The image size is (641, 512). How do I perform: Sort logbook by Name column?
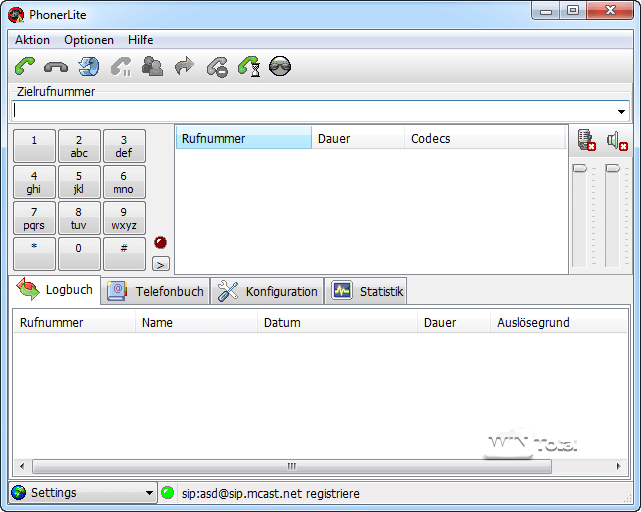tap(196, 322)
